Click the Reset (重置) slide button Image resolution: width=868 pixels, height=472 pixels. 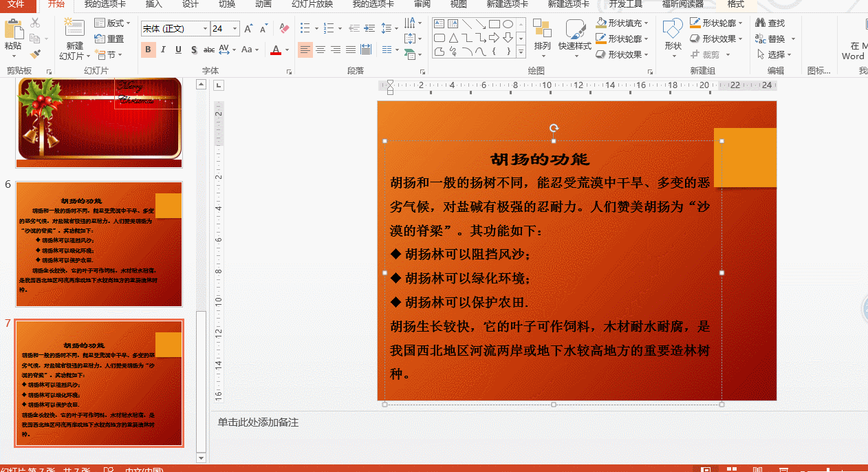[109, 39]
